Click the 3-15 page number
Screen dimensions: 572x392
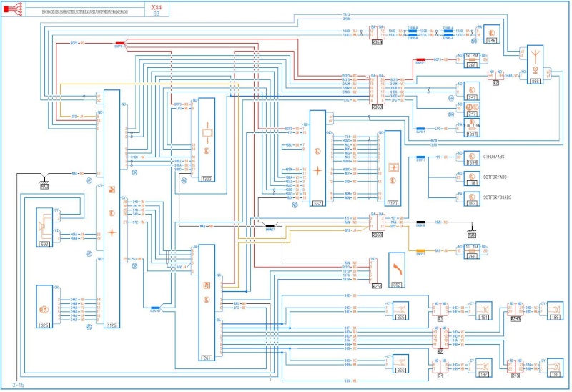(18, 385)
